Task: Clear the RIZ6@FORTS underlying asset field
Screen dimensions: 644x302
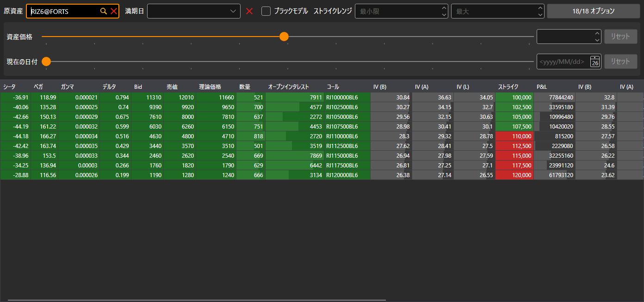Action: pyautogui.click(x=113, y=11)
